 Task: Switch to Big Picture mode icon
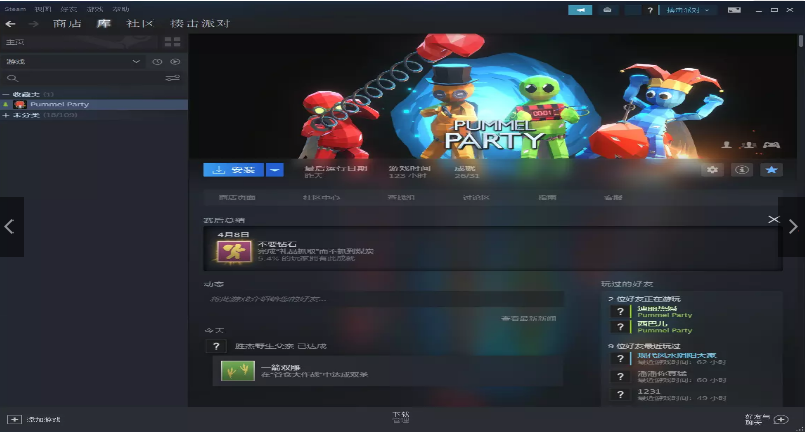click(734, 10)
